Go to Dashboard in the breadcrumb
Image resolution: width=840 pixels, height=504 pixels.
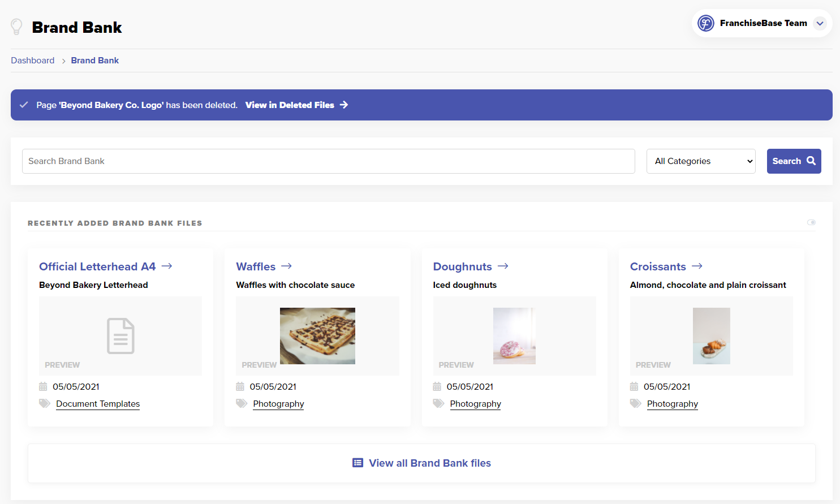[33, 61]
